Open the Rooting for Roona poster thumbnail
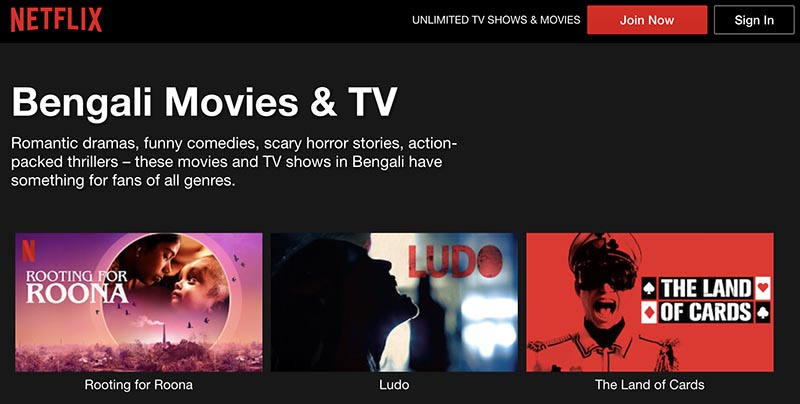The width and height of the screenshot is (800, 404). [x=139, y=302]
